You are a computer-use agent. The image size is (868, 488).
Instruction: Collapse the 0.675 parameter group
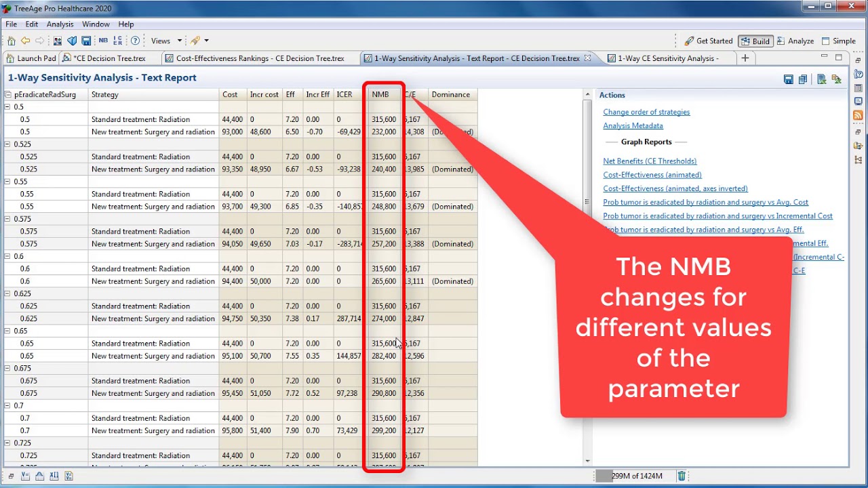[x=8, y=368]
